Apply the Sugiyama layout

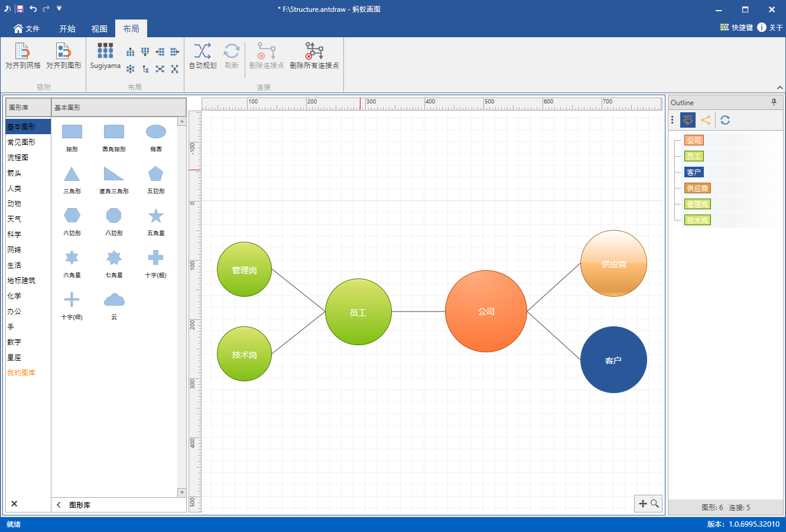[x=105, y=56]
